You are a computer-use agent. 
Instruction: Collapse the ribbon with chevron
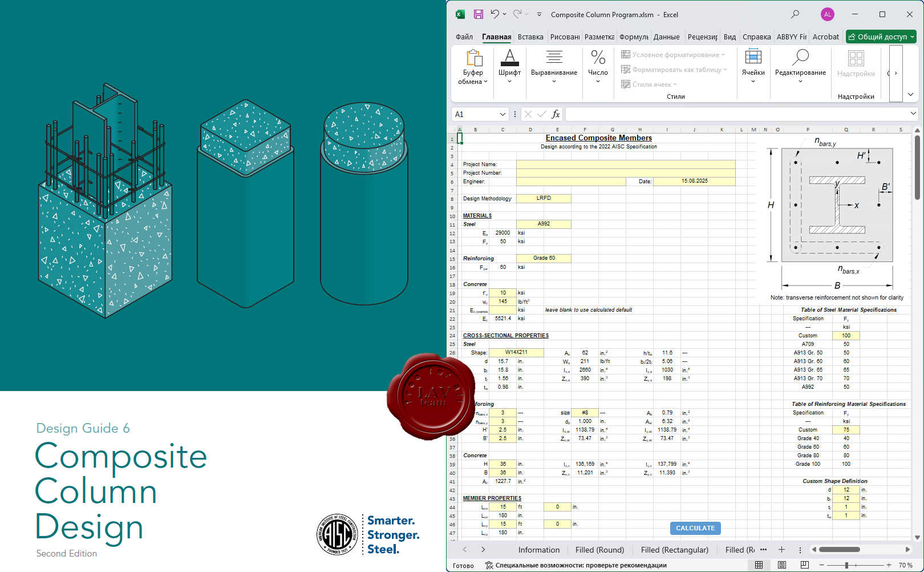tap(910, 94)
